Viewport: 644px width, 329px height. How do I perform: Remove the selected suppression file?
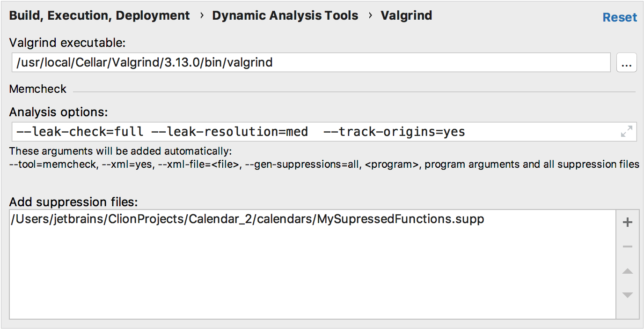tap(628, 247)
